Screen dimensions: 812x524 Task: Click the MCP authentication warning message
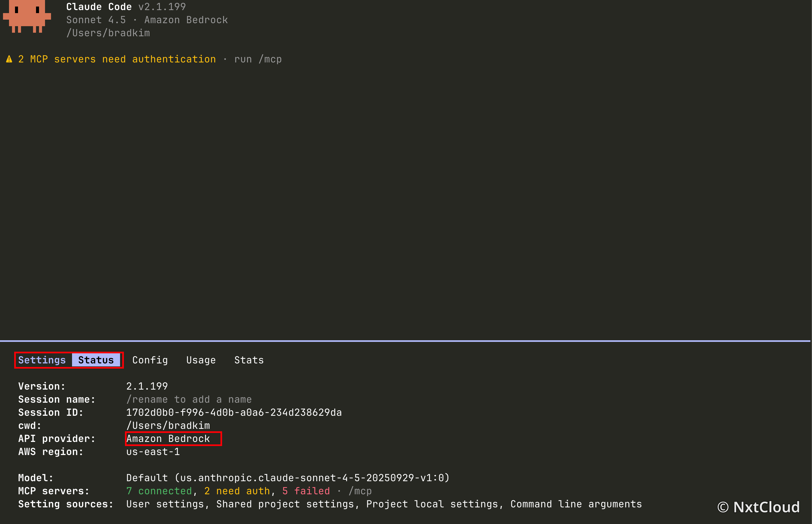click(x=117, y=59)
